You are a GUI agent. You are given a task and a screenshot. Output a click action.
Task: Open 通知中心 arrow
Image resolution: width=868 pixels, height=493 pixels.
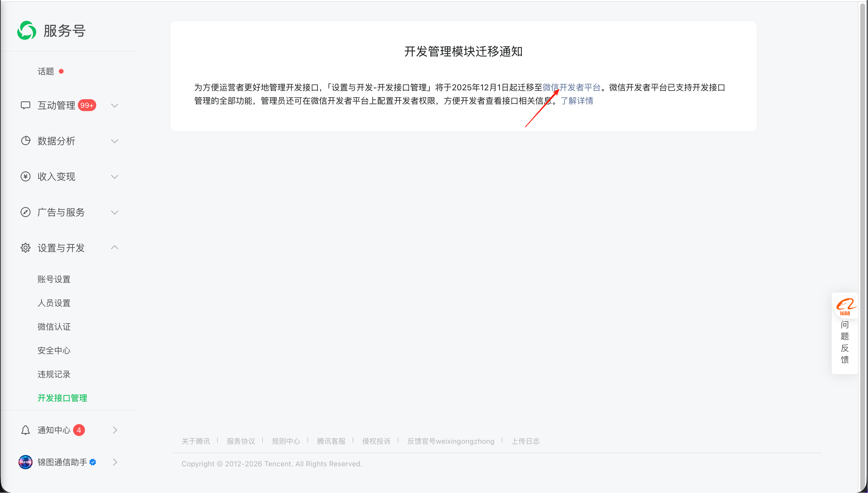[x=115, y=430]
